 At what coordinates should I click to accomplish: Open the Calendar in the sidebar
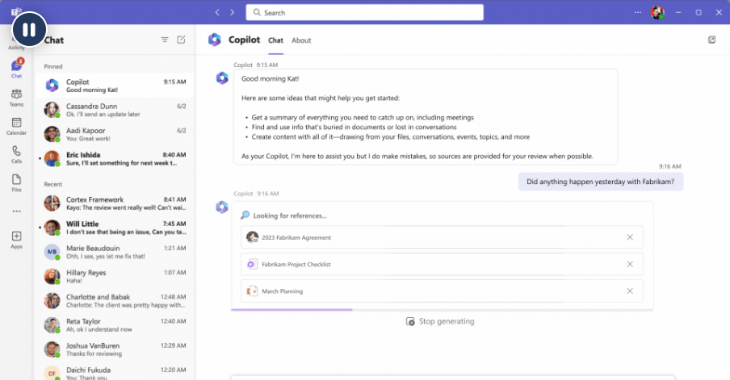(x=16, y=126)
